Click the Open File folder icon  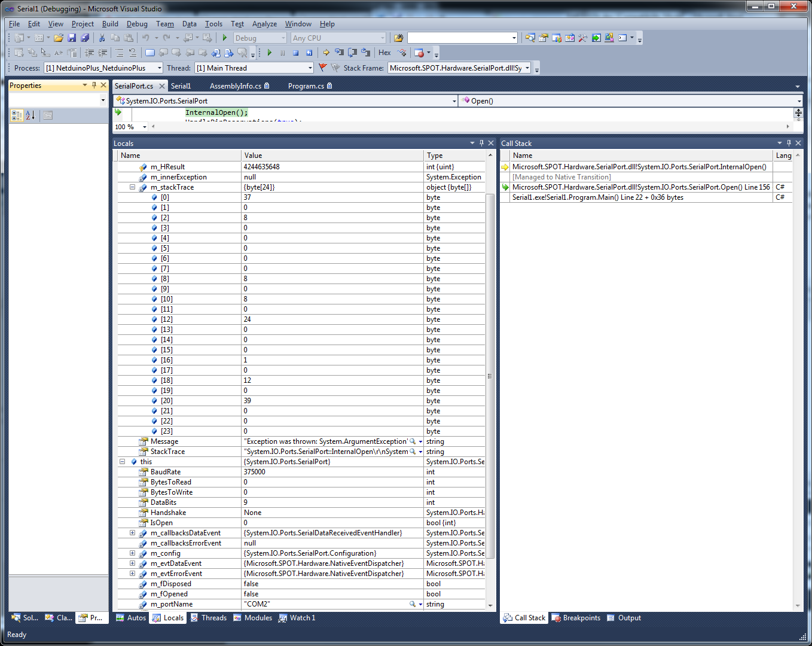(58, 38)
